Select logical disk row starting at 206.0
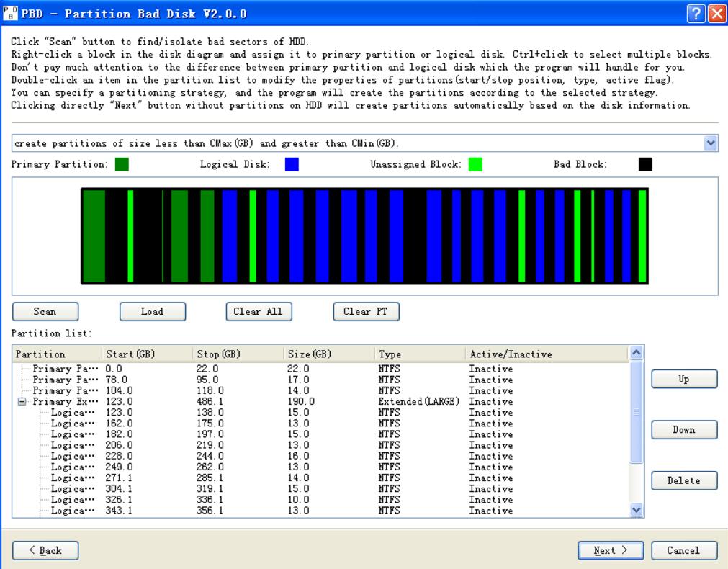The height and width of the screenshot is (569, 728). [x=320, y=445]
